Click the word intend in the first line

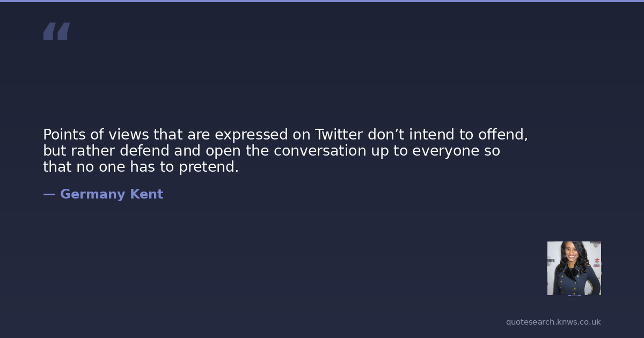(x=432, y=134)
